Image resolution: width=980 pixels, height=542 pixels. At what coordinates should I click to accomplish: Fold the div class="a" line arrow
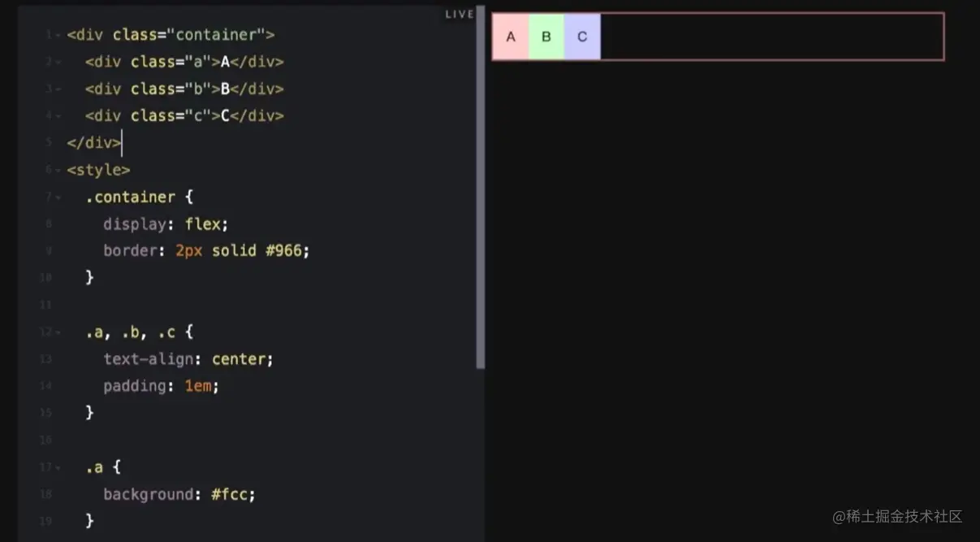click(x=58, y=63)
